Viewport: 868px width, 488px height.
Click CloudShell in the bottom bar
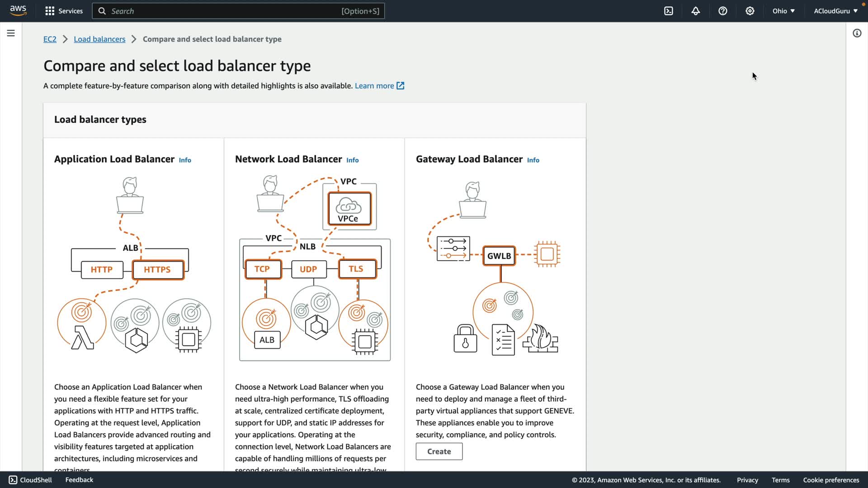[x=30, y=480]
